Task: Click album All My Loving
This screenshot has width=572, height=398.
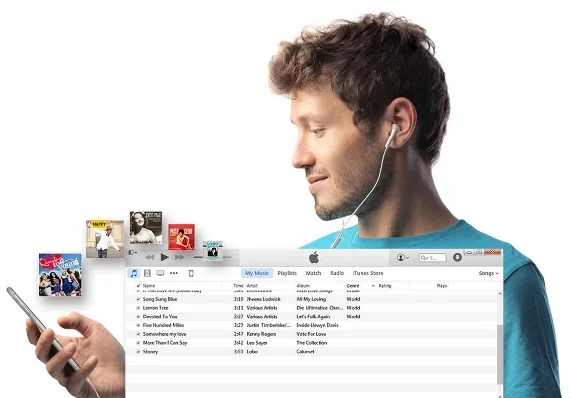Action: (x=311, y=299)
